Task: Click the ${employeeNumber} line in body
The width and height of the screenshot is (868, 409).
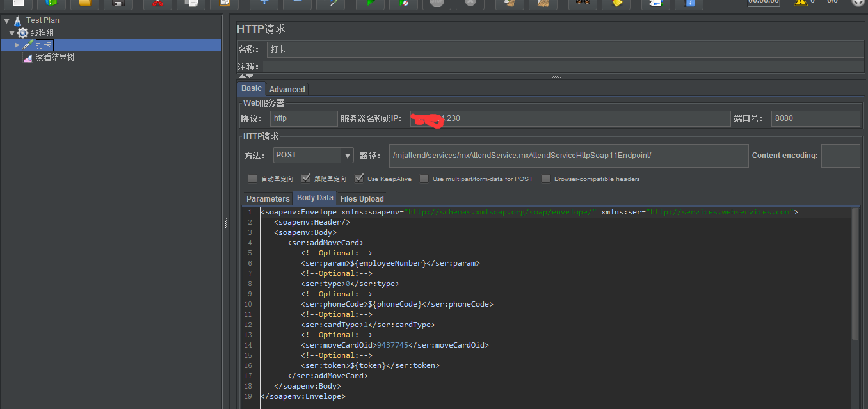Action: click(390, 263)
